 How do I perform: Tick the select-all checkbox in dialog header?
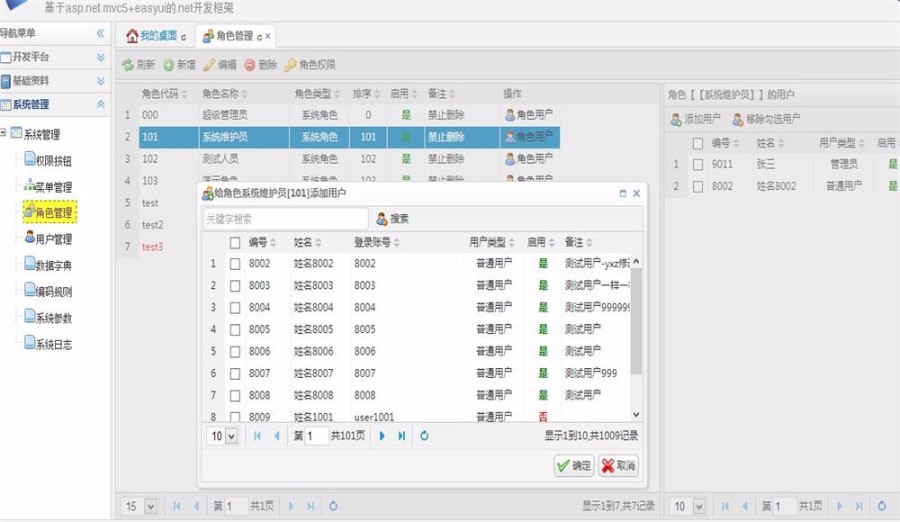coord(235,243)
